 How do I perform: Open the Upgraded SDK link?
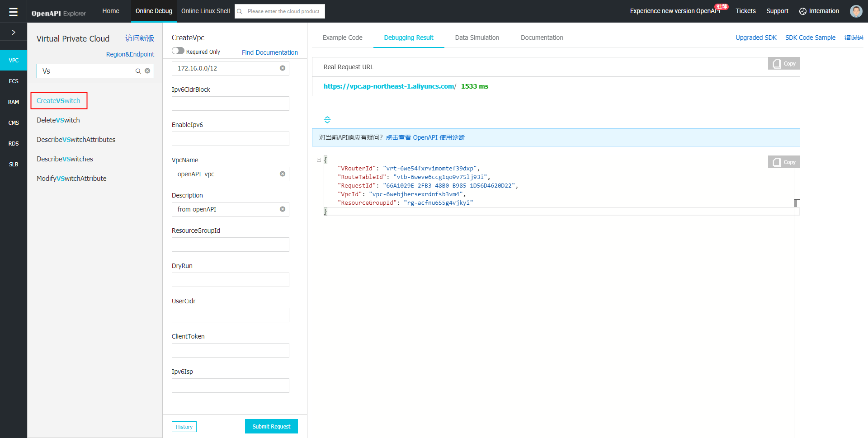click(756, 38)
